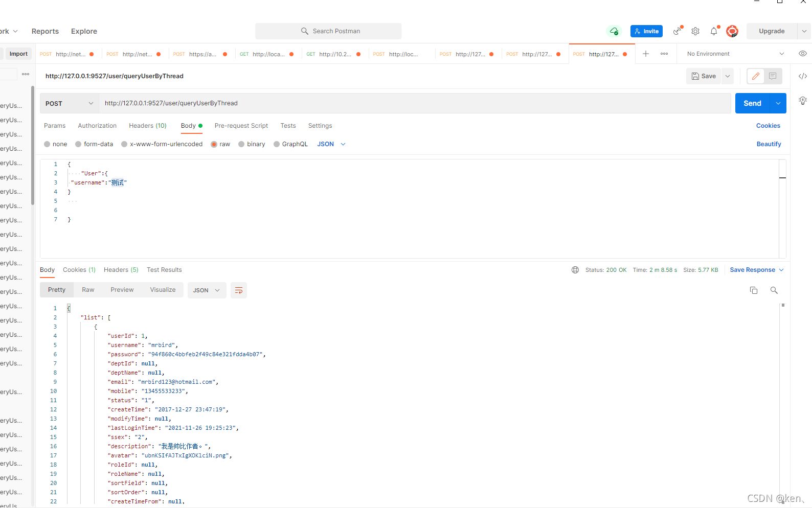Click the request URL field
Viewport: 812px width, 508px height.
point(415,103)
